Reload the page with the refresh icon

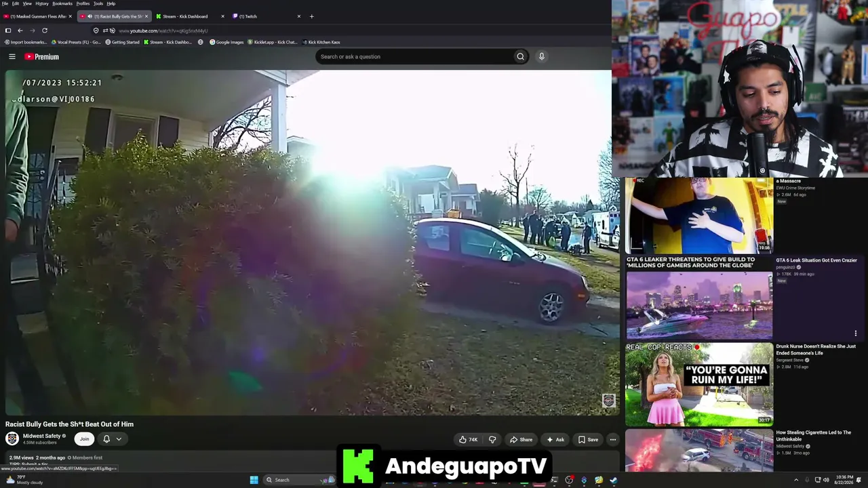(x=45, y=30)
